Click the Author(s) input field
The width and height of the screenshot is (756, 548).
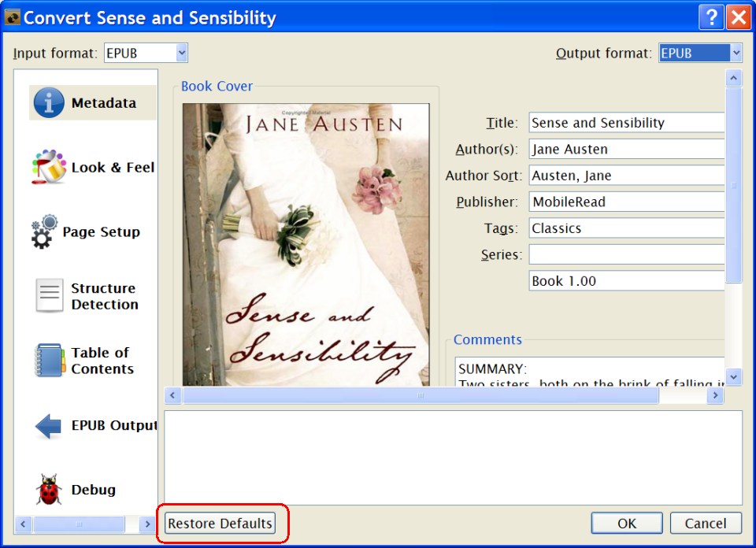tap(626, 149)
